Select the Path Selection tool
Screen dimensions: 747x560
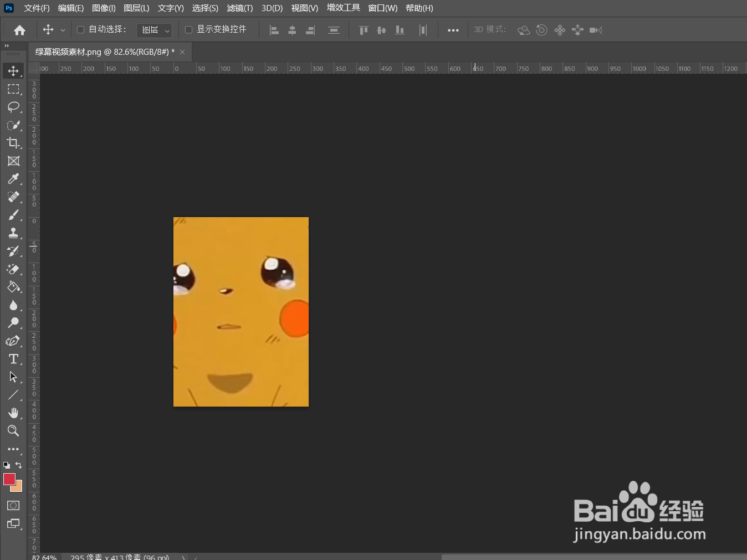(13, 377)
